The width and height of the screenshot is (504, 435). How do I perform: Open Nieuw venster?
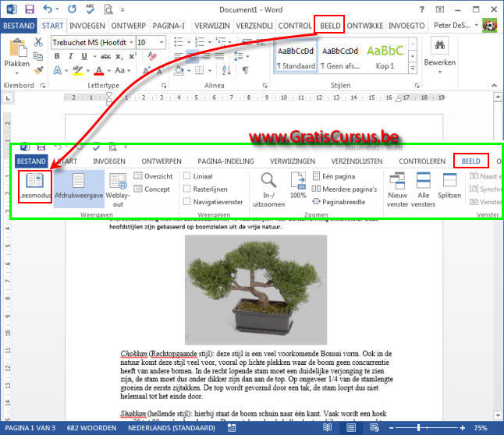coord(397,189)
